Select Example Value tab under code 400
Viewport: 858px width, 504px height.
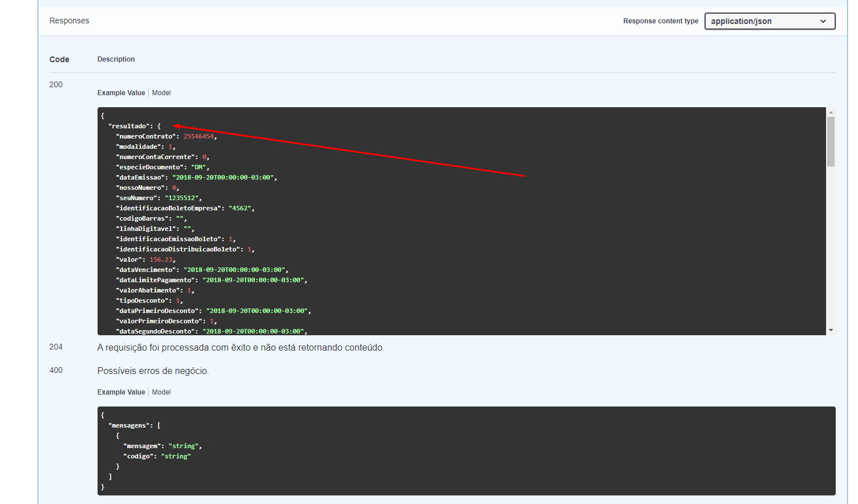tap(121, 392)
